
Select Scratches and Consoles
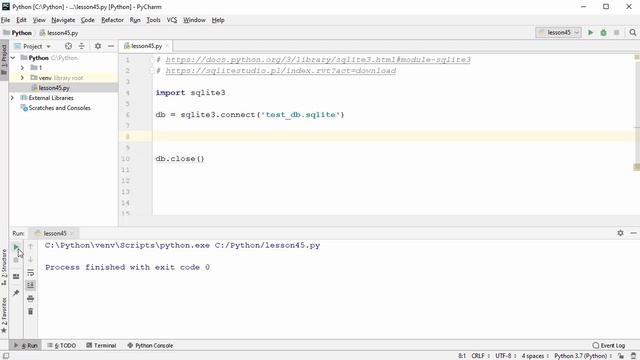pos(60,108)
